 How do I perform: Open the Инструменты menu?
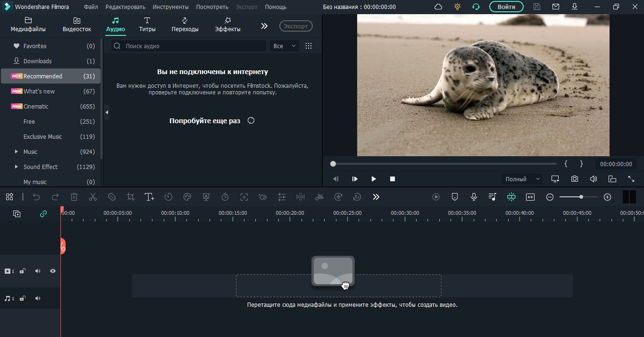pos(170,7)
